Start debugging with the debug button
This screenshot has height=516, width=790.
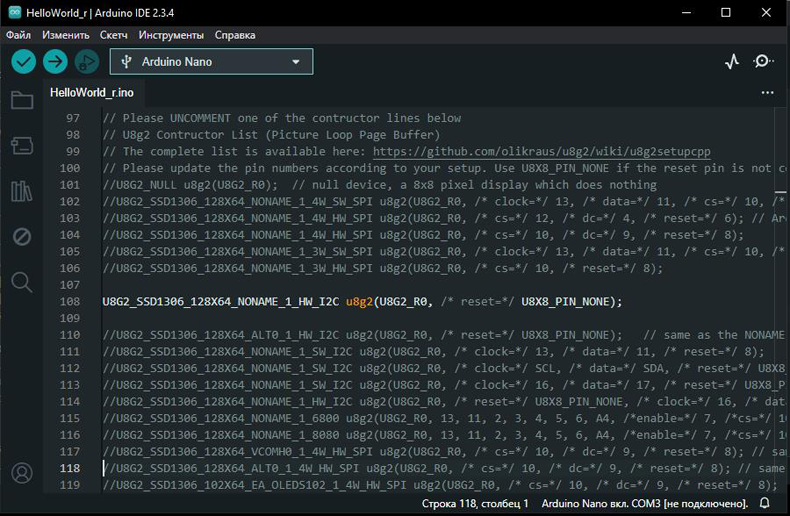tap(87, 62)
